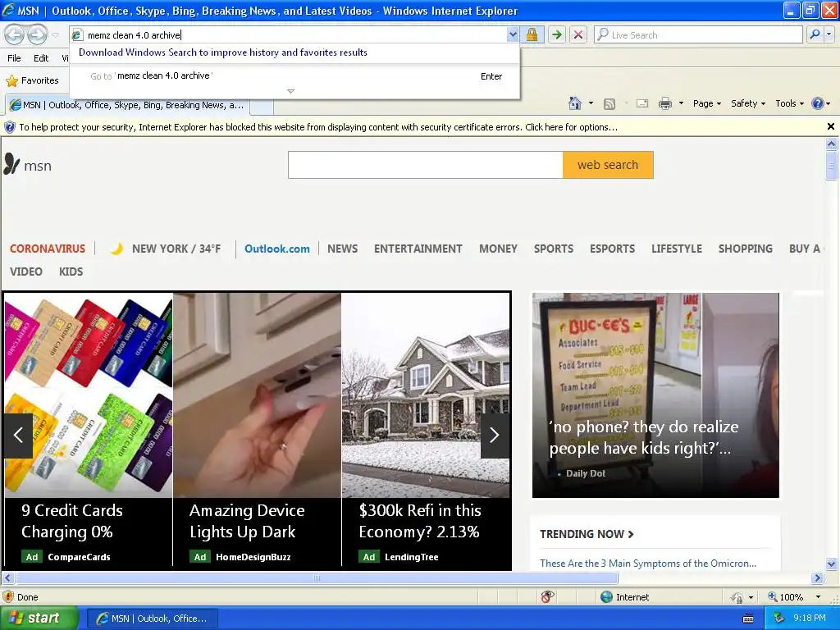The image size is (840, 630).
Task: Go to the SPORTS section
Action: click(x=554, y=249)
